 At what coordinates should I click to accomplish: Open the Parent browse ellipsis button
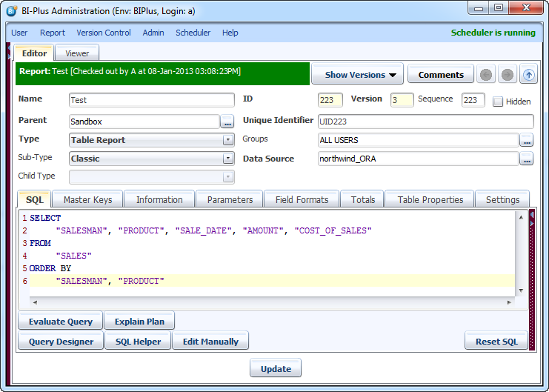[227, 122]
